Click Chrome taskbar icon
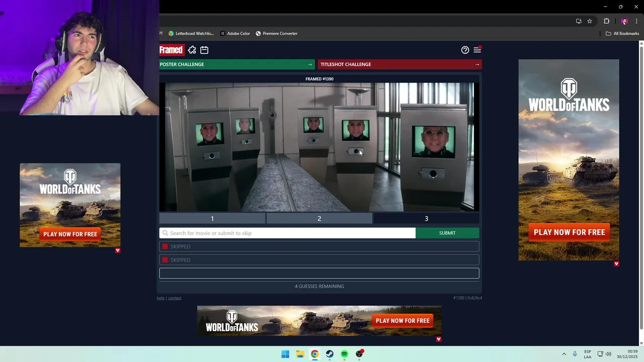 click(x=314, y=354)
